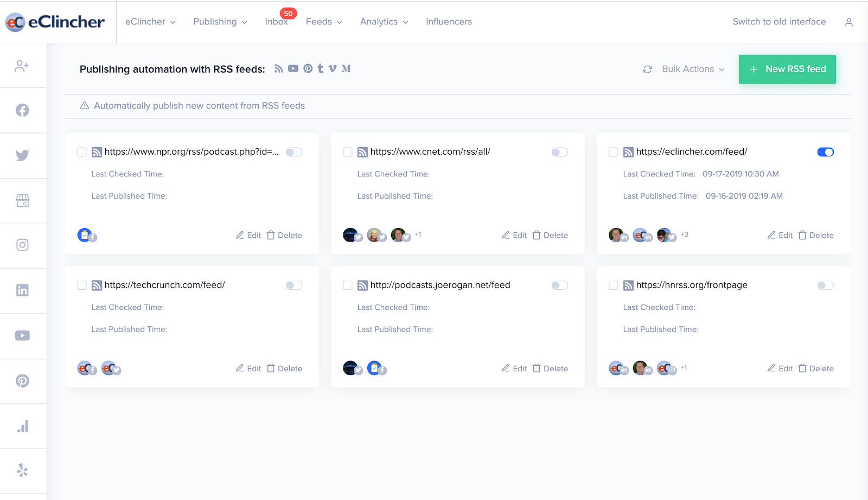Expand the eClincher dropdown menu
This screenshot has height=500, width=868.
pos(150,22)
